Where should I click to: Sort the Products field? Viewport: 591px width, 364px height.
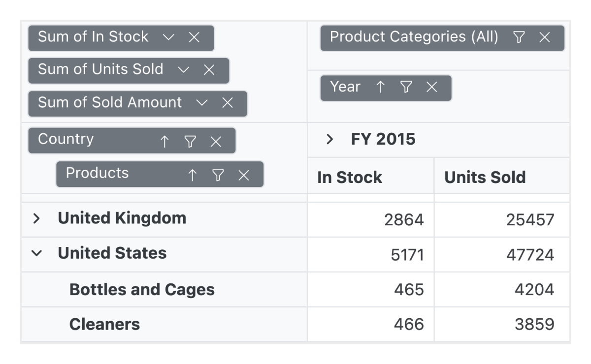click(193, 175)
